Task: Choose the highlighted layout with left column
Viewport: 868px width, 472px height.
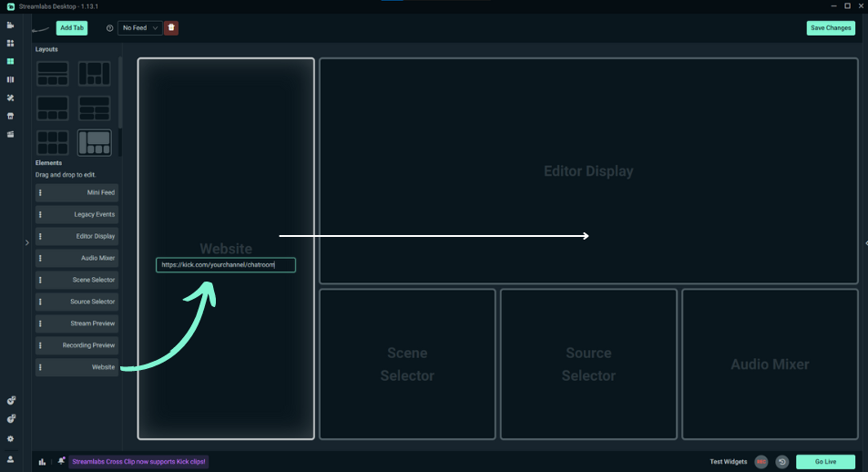Action: [x=94, y=142]
